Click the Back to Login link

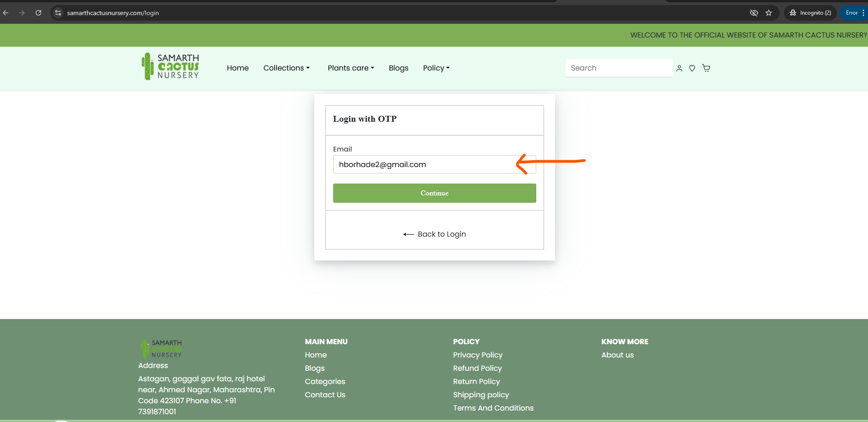point(434,234)
